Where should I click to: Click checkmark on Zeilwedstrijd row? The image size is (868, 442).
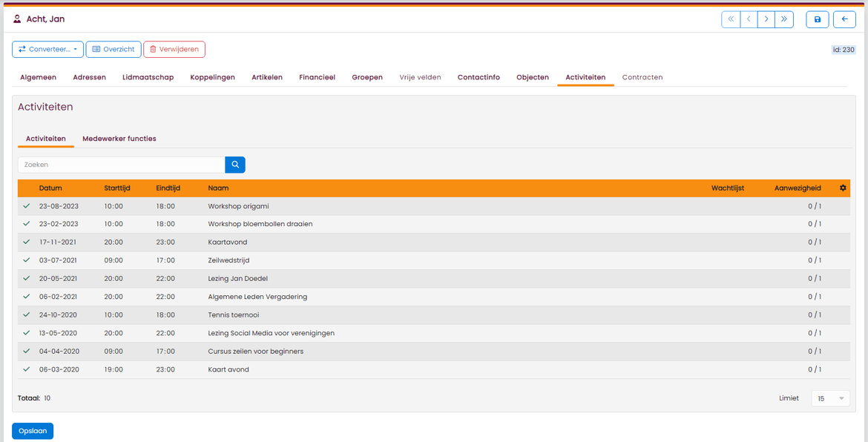[x=26, y=260]
